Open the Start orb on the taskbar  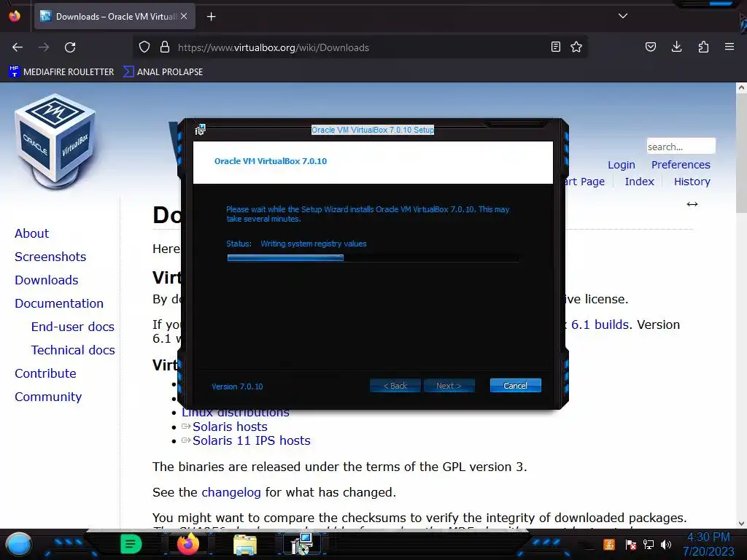coord(18,544)
